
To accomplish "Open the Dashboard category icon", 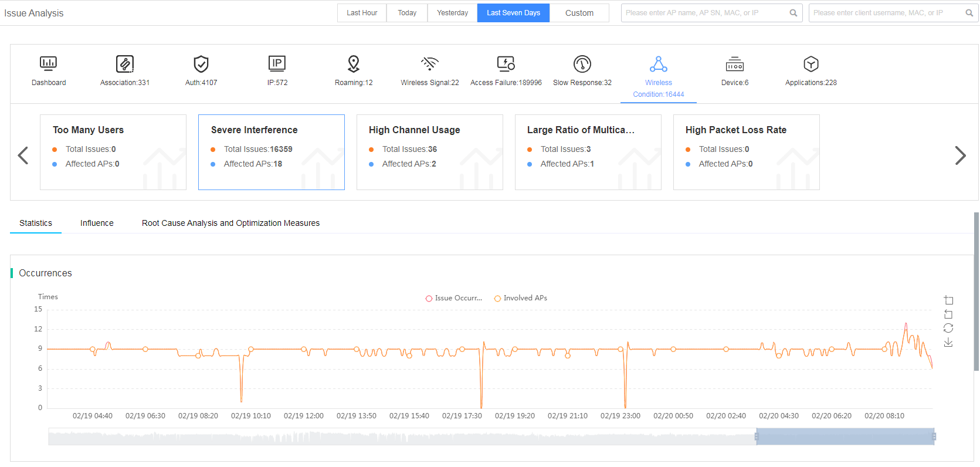I will click(48, 63).
